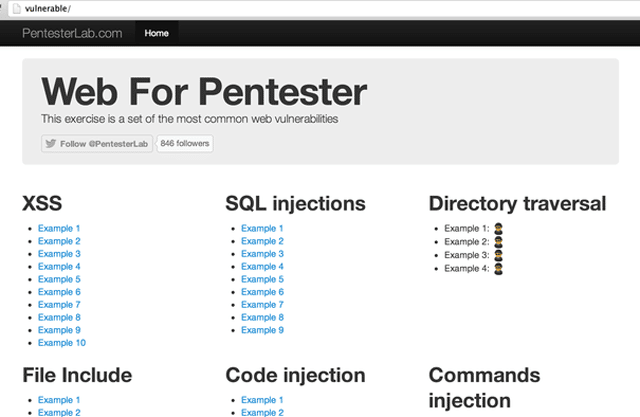Click Directory traversal 'Example 2:' label
640x417 pixels.
(x=467, y=242)
